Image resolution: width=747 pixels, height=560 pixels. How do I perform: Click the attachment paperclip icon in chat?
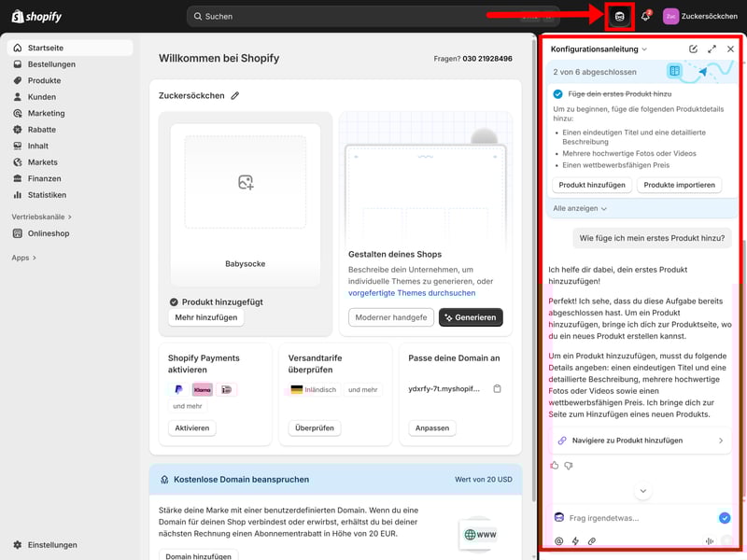tap(592, 540)
